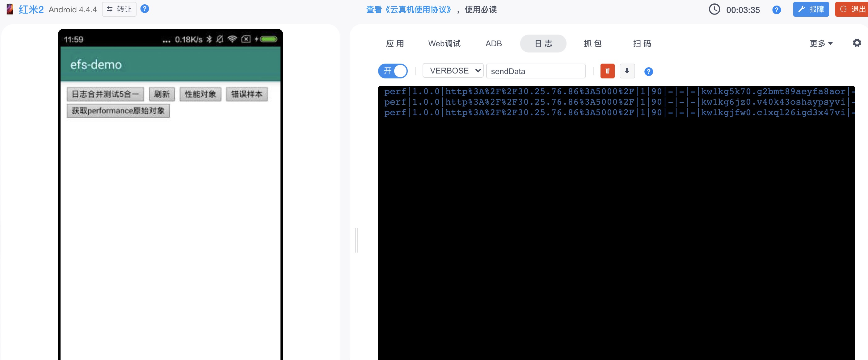
Task: Tap the 错误样本 button on phone
Action: [246, 94]
